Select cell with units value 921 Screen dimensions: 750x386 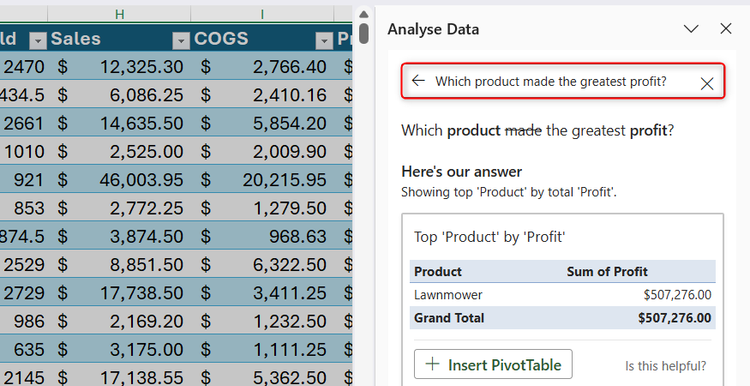coord(23,179)
